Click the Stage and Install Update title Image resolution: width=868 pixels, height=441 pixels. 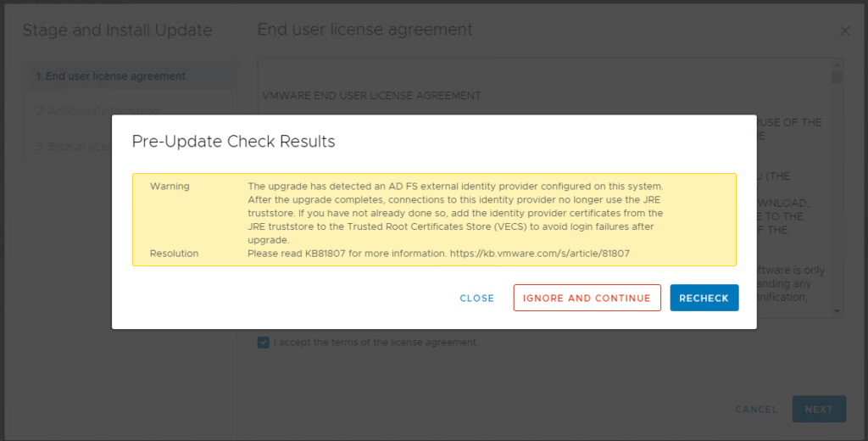117,30
